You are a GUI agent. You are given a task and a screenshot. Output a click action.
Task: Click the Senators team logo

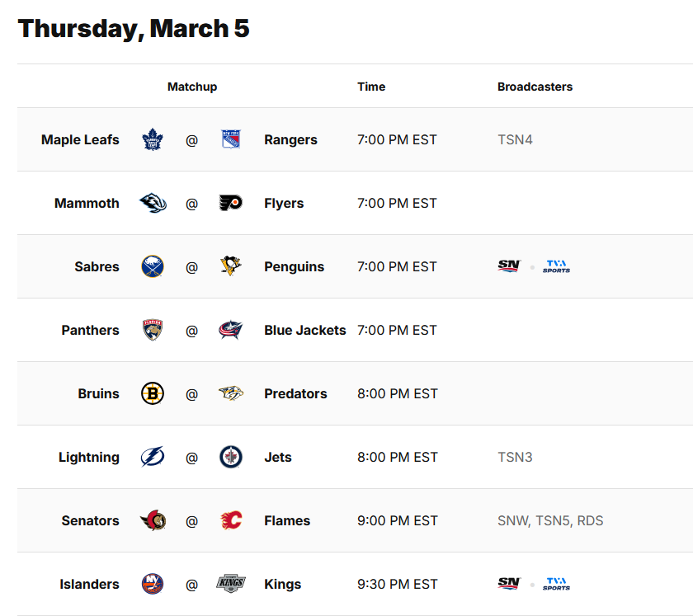(153, 521)
